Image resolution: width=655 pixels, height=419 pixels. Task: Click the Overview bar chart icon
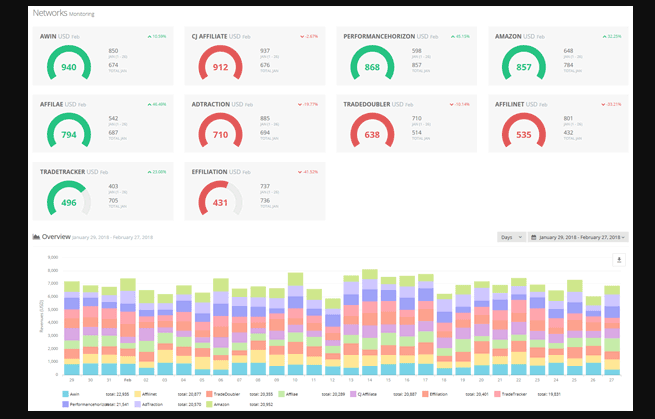tap(36, 237)
